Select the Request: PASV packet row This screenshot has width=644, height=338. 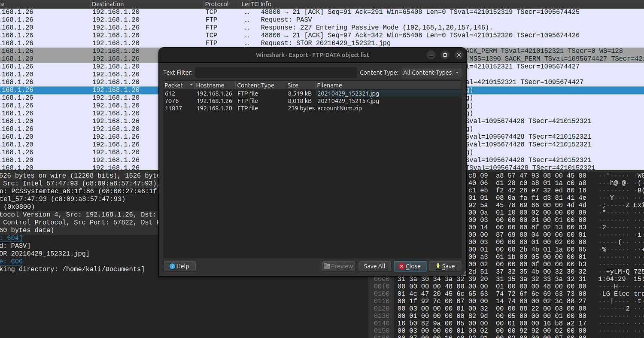(x=286, y=20)
